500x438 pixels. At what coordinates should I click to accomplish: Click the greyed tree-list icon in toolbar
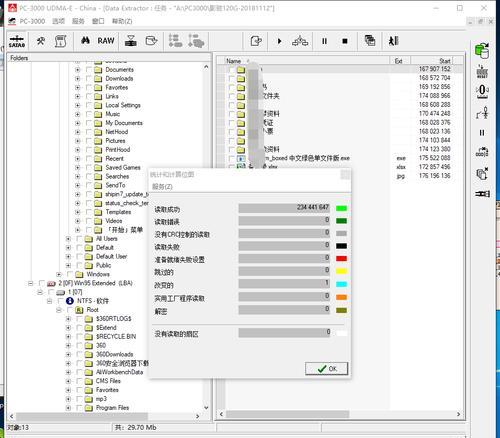point(175,41)
